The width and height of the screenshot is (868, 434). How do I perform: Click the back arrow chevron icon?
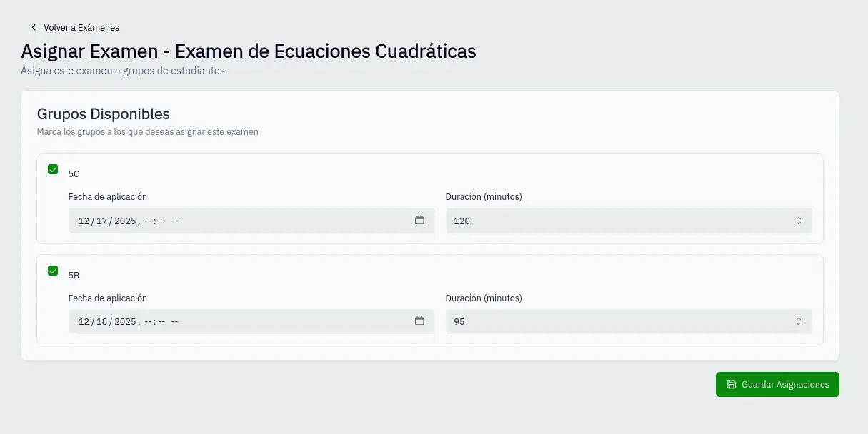(x=34, y=28)
